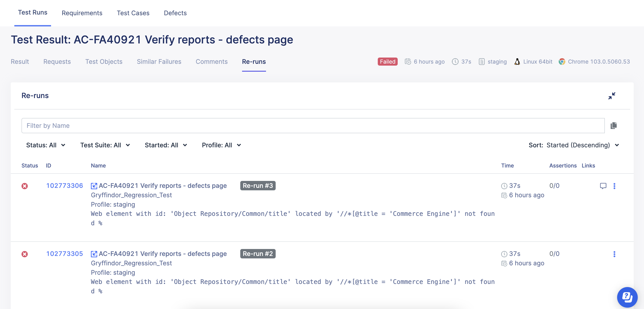This screenshot has height=309, width=644.
Task: Open run ID 102773306 link
Action: [x=64, y=185]
